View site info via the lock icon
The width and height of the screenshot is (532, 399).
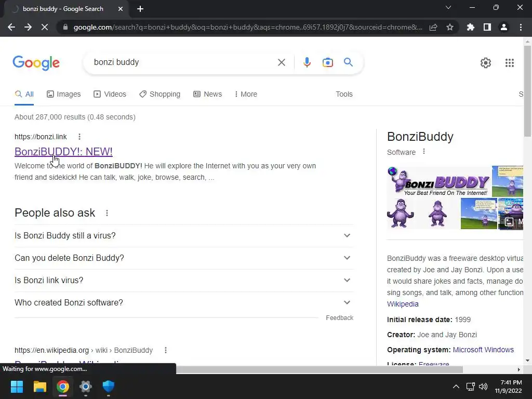click(x=65, y=27)
